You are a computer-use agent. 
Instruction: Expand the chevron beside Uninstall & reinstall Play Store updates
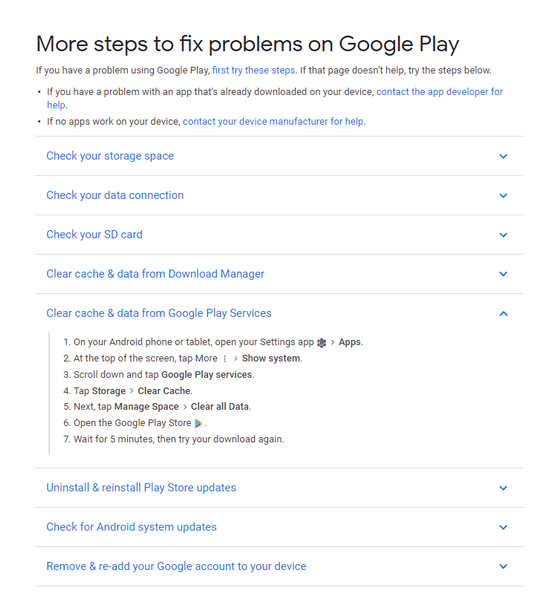click(x=503, y=488)
